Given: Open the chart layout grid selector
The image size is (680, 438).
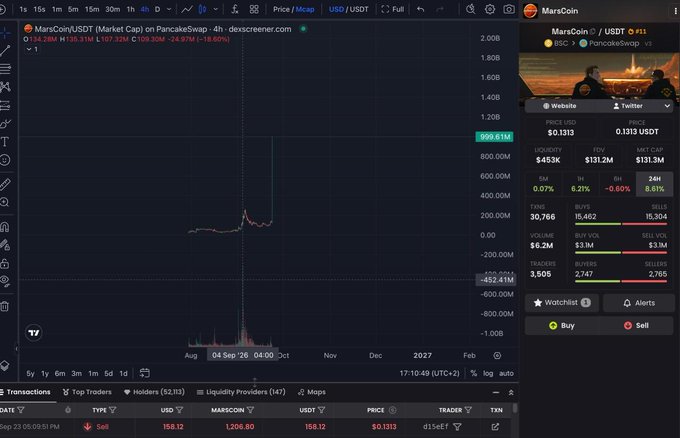Looking at the screenshot, I should (254, 9).
